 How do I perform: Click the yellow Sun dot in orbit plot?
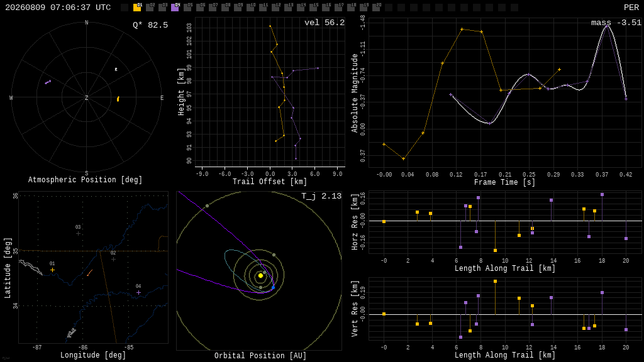(260, 276)
